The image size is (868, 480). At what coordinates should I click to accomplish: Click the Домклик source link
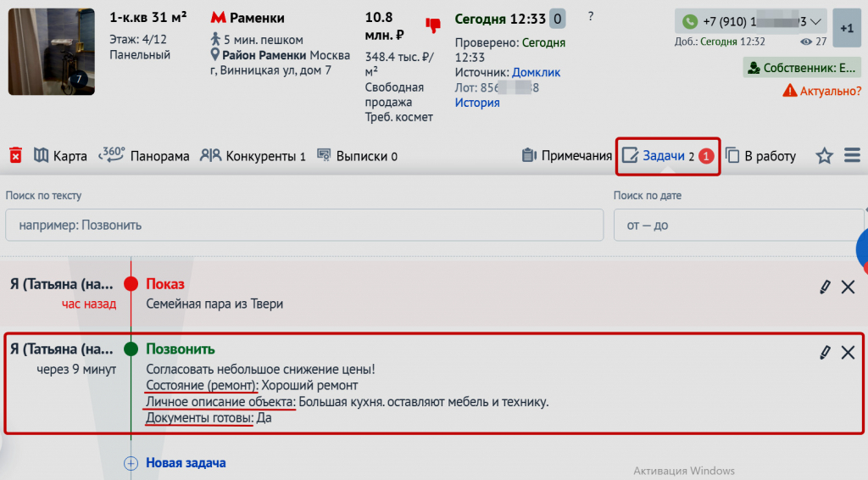(x=536, y=73)
